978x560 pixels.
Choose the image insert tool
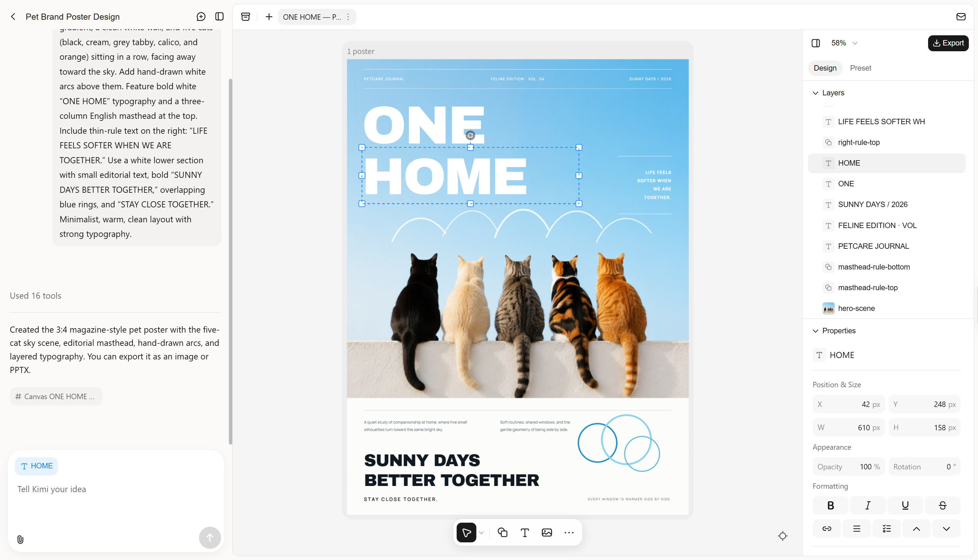click(547, 532)
